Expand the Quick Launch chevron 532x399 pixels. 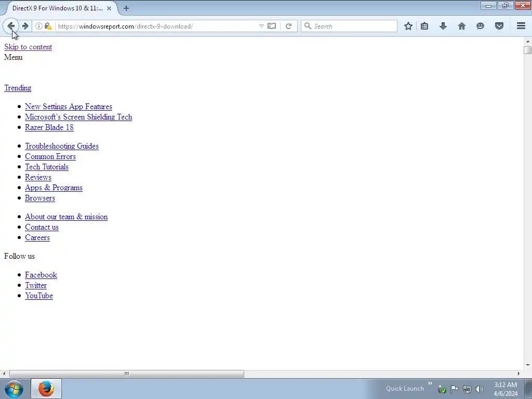point(430,383)
